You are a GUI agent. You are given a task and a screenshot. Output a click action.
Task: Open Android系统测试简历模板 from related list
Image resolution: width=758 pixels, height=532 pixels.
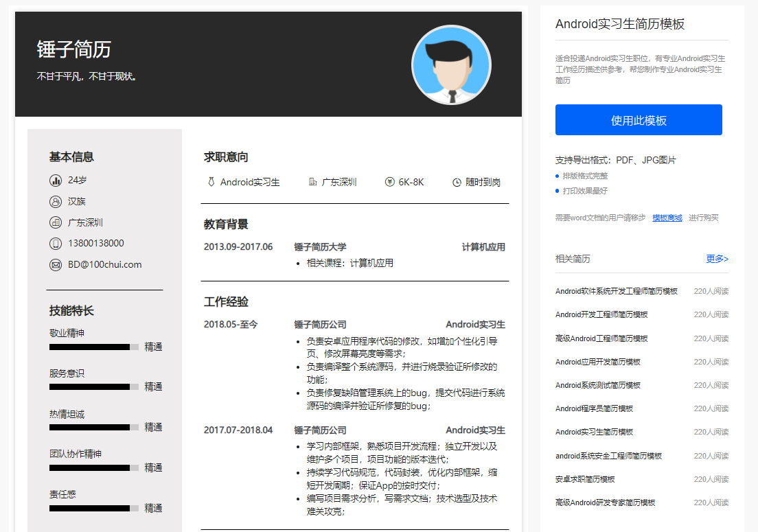tap(597, 386)
